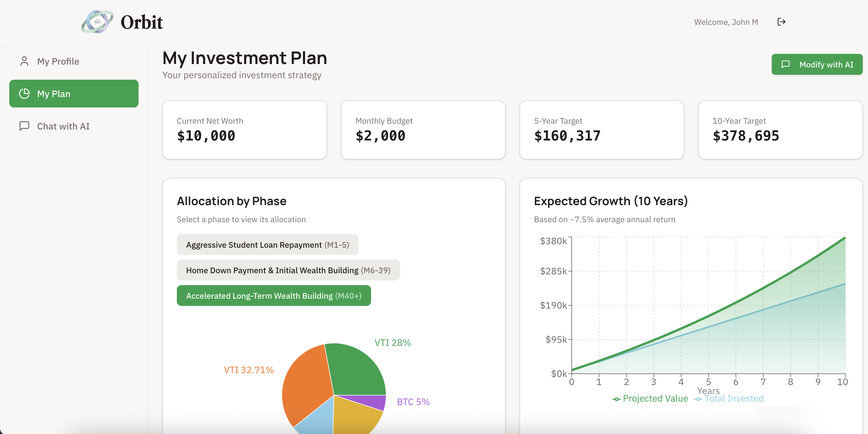
Task: Click the Total Invested legend label
Action: (734, 399)
